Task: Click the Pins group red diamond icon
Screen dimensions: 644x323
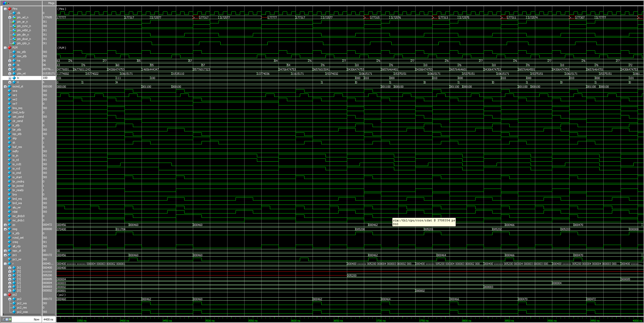Action: (9, 9)
